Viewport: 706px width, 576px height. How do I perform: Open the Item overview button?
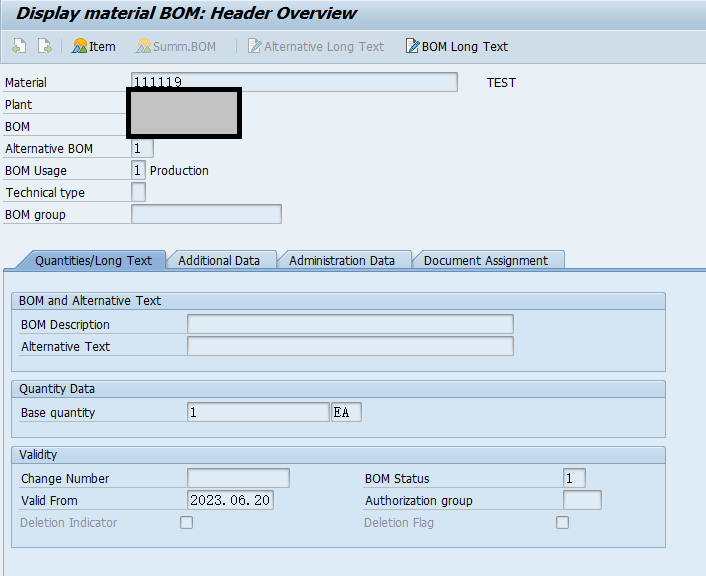[x=94, y=46]
